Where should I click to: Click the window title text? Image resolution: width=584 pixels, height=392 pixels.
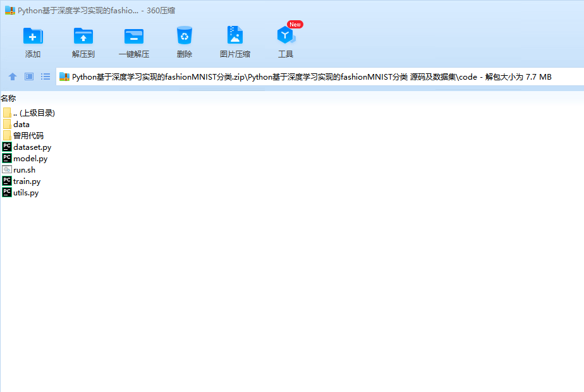[x=97, y=11]
